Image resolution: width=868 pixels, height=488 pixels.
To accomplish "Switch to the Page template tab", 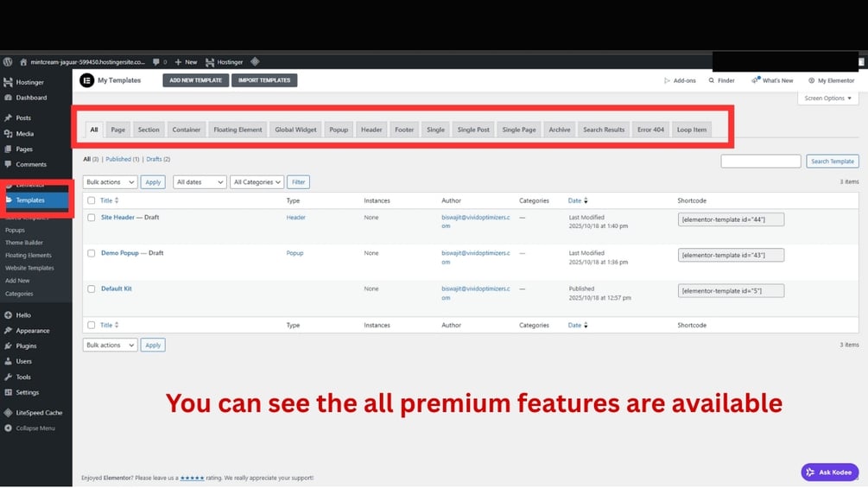I will (118, 130).
